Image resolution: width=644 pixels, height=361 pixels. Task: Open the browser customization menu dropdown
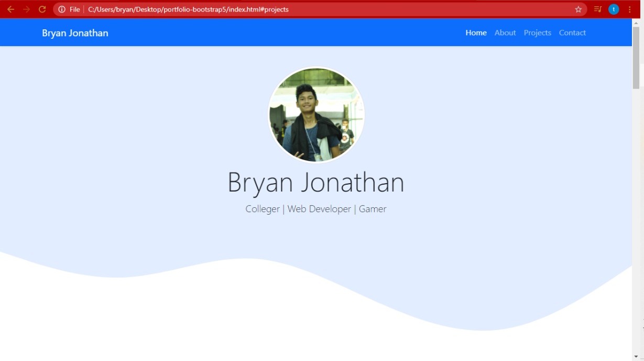(629, 9)
